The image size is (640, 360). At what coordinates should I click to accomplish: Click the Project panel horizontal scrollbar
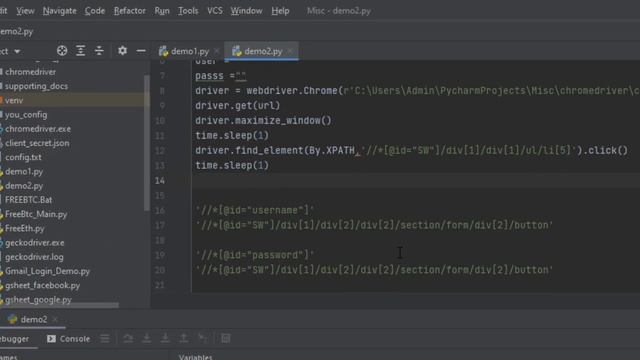click(x=60, y=305)
